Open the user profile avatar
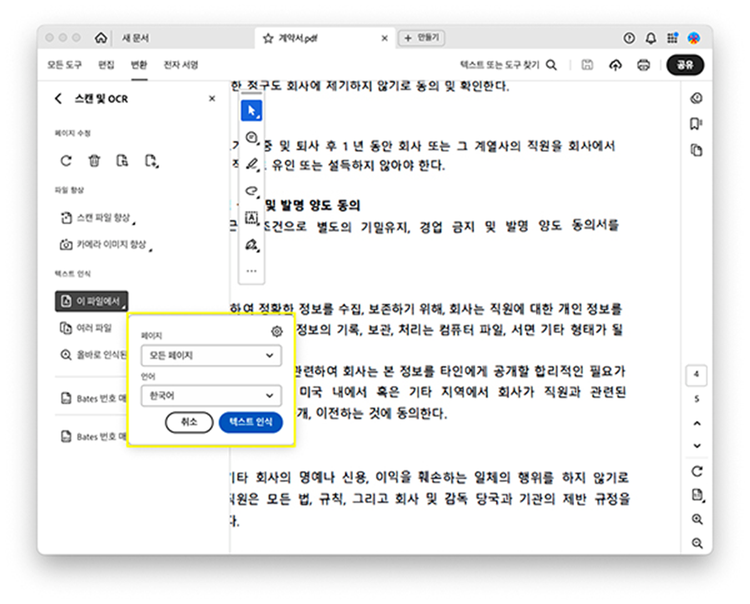The width and height of the screenshot is (750, 604). (694, 38)
